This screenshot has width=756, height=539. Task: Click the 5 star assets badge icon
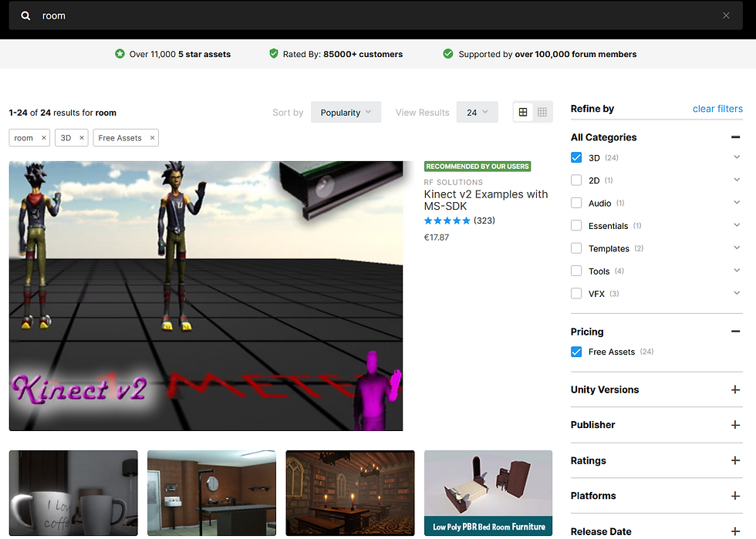(x=120, y=53)
